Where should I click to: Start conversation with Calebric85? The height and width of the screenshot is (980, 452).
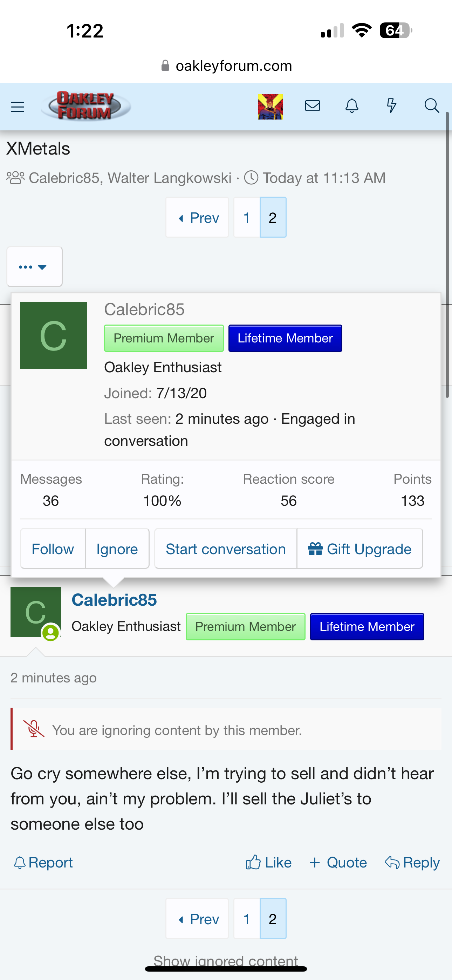pos(226,549)
